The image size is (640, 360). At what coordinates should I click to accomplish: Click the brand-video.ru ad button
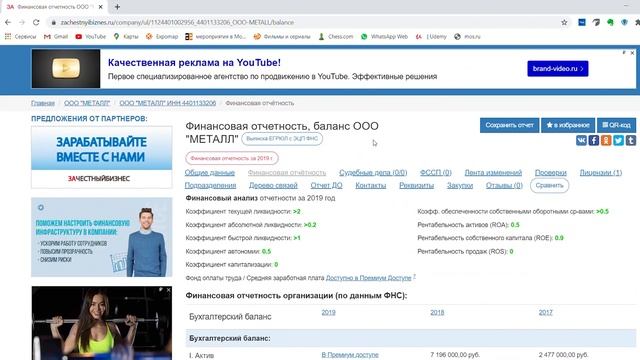pyautogui.click(x=558, y=69)
